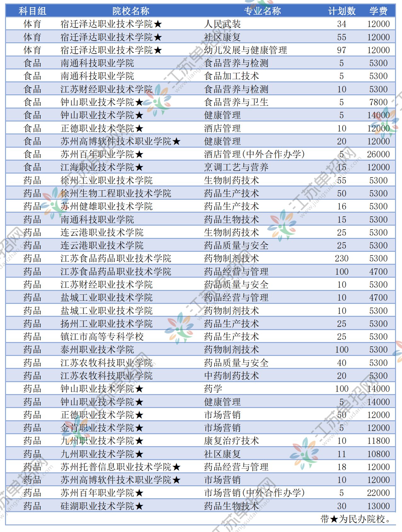This screenshot has width=402, height=532.
Task: Click 正德职业技术学院★ in the 酒店管理 row
Action: 102,128
